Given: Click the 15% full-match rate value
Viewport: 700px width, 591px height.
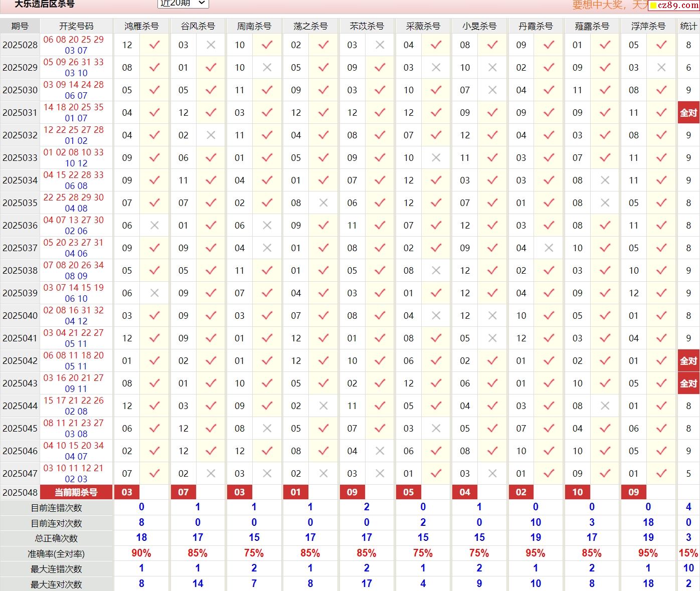Looking at the screenshot, I should (688, 553).
